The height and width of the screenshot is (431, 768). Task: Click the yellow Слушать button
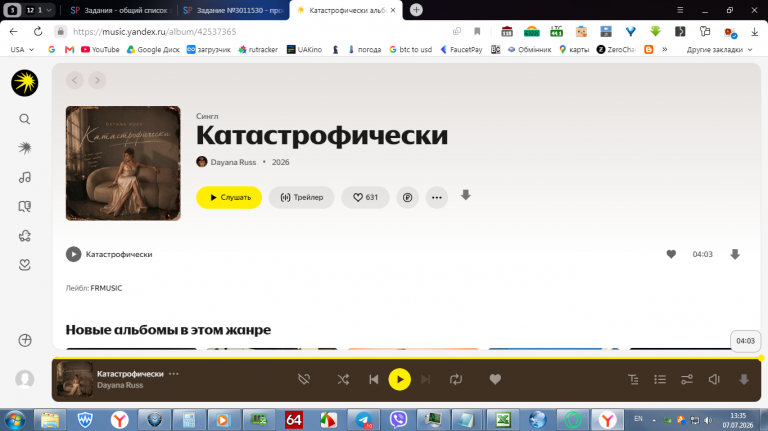pos(229,197)
